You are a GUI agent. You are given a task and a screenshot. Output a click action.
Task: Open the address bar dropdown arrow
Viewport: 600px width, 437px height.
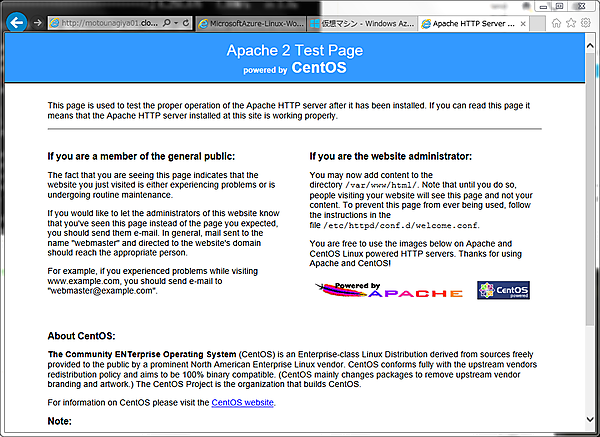pyautogui.click(x=176, y=23)
